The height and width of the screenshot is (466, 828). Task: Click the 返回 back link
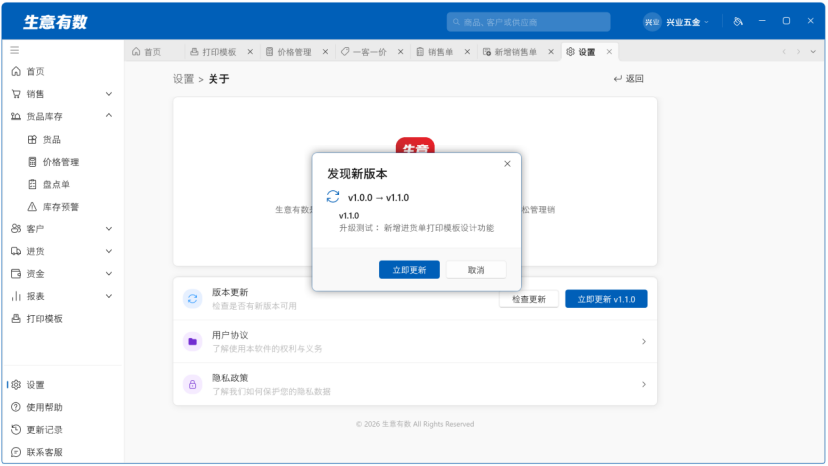pos(628,79)
